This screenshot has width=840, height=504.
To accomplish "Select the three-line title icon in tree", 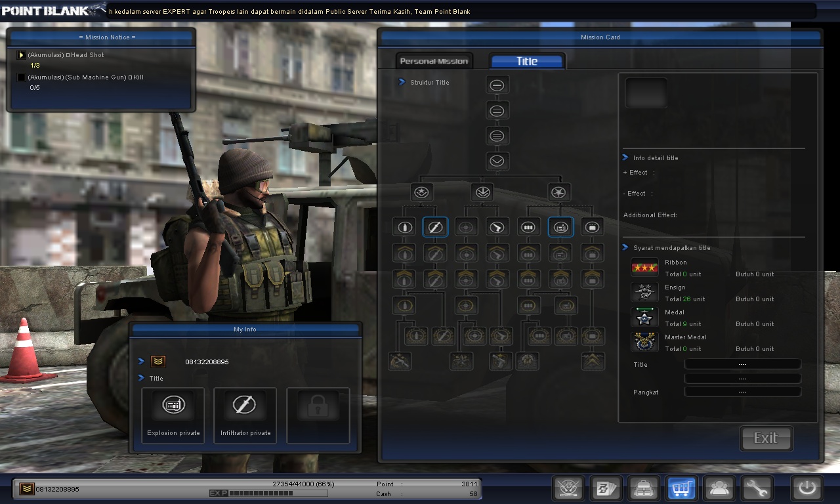I will [x=497, y=136].
